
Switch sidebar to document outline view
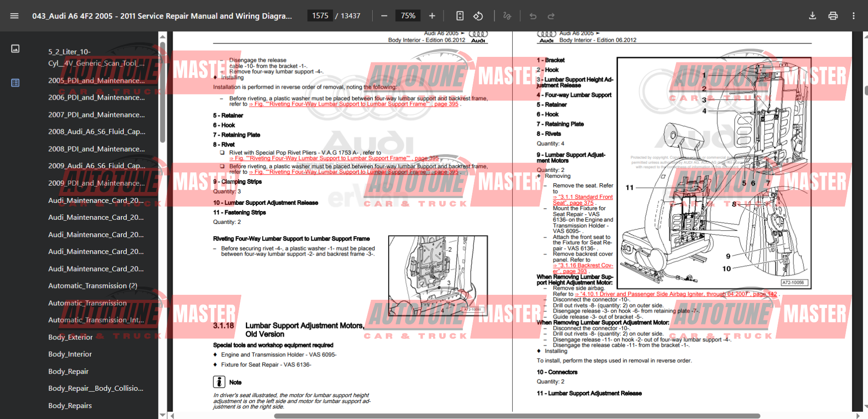15,83
